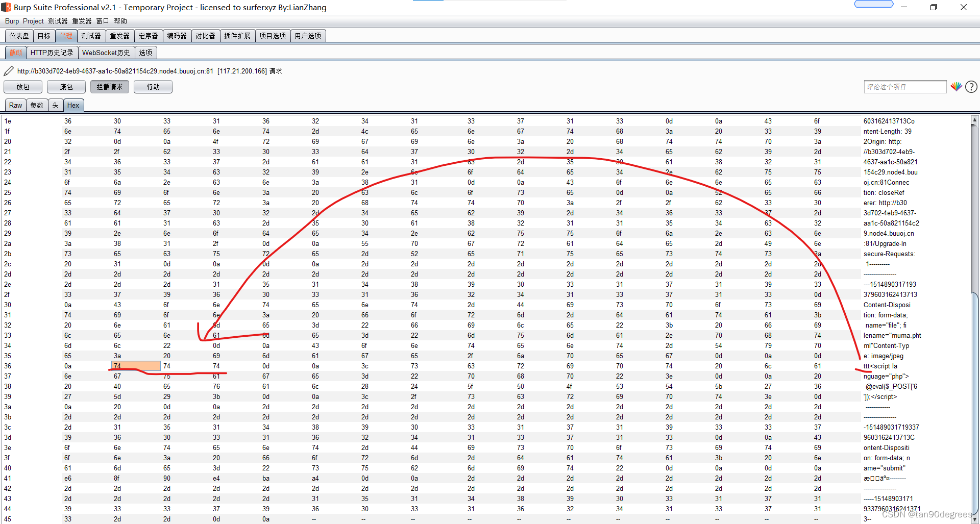The height and width of the screenshot is (524, 980).
Task: Open the 窗口 menu
Action: pos(103,21)
